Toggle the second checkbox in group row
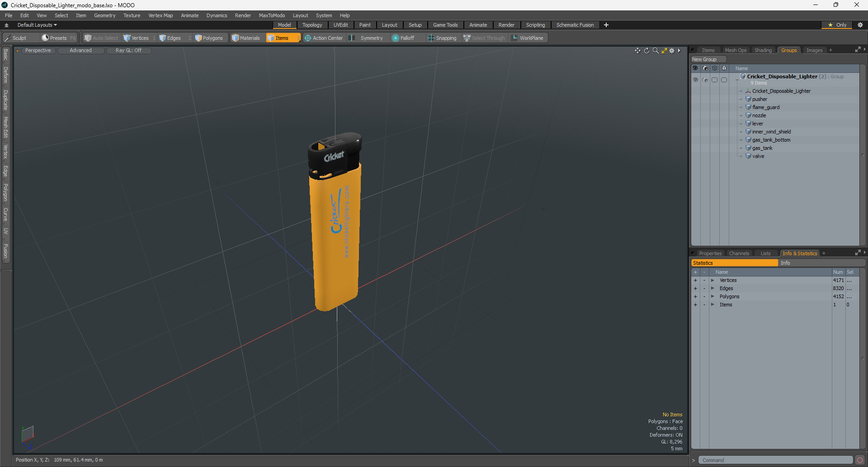The height and width of the screenshot is (467, 868). pos(724,80)
